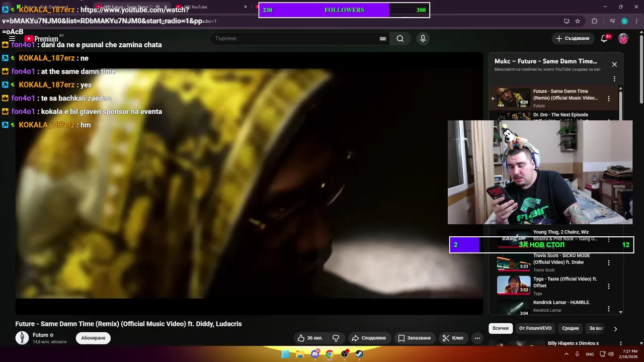Open Chrome media controls icon
The height and width of the screenshot is (362, 644).
[612, 21]
